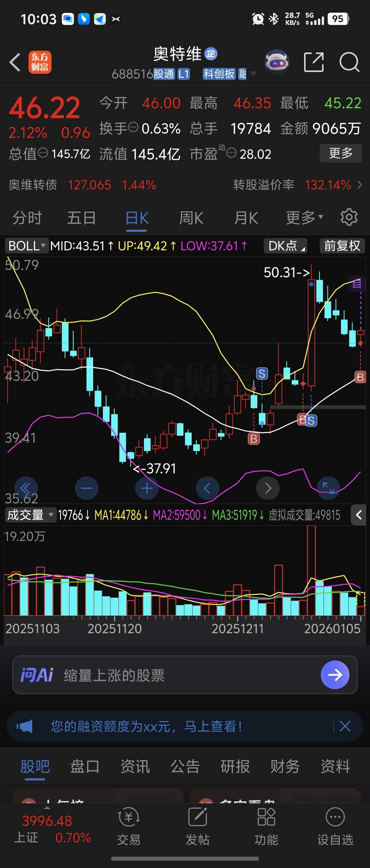The width and height of the screenshot is (370, 868).
Task: Open the AI robot assistant avatar
Action: tap(277, 62)
